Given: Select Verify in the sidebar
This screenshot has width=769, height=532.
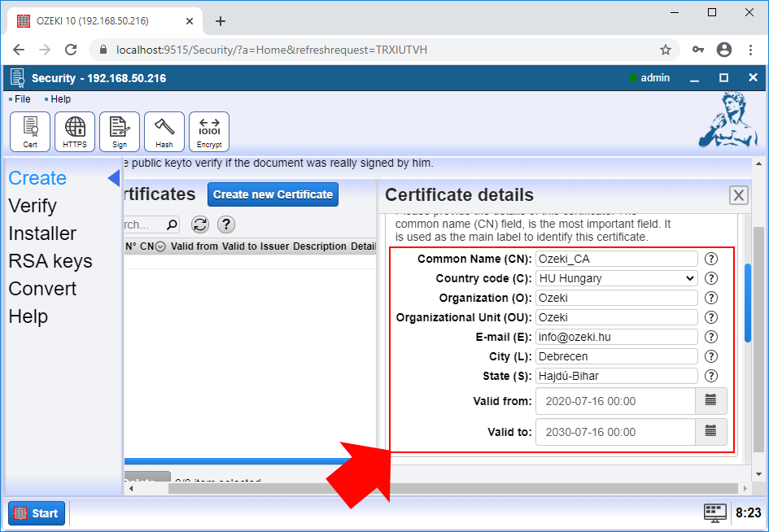Looking at the screenshot, I should pyautogui.click(x=33, y=206).
